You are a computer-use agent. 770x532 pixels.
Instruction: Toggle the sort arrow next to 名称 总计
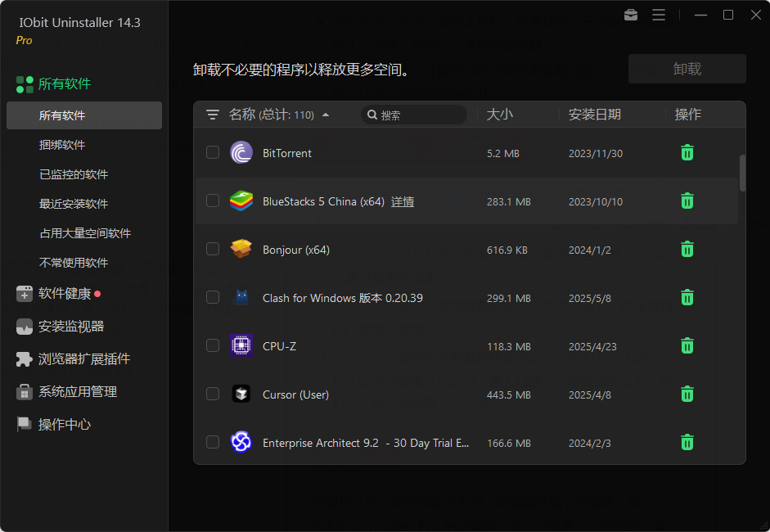tap(326, 115)
